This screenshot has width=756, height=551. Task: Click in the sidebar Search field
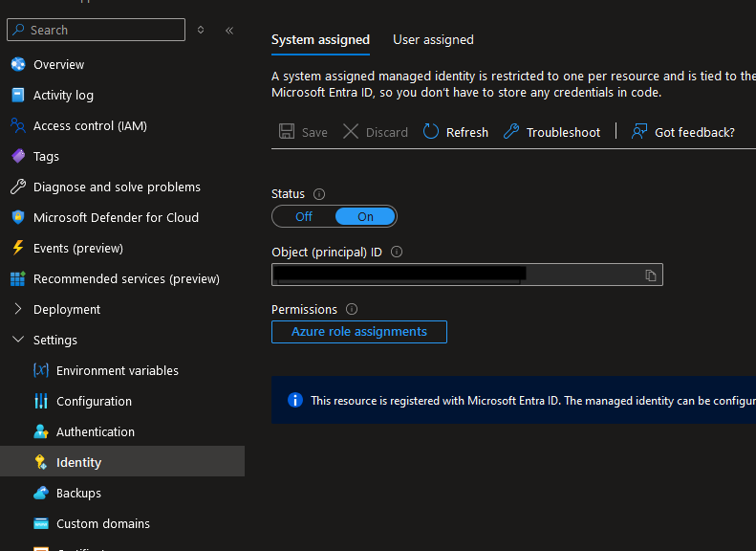click(100, 30)
